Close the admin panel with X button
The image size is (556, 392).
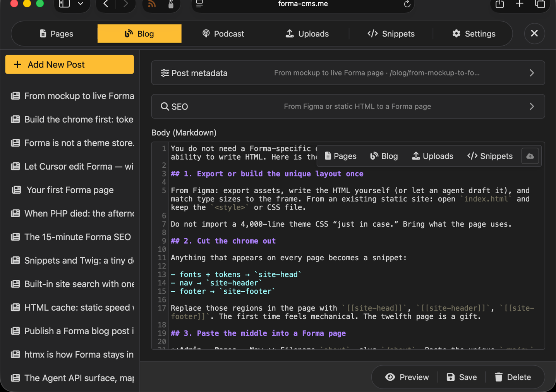tap(534, 33)
